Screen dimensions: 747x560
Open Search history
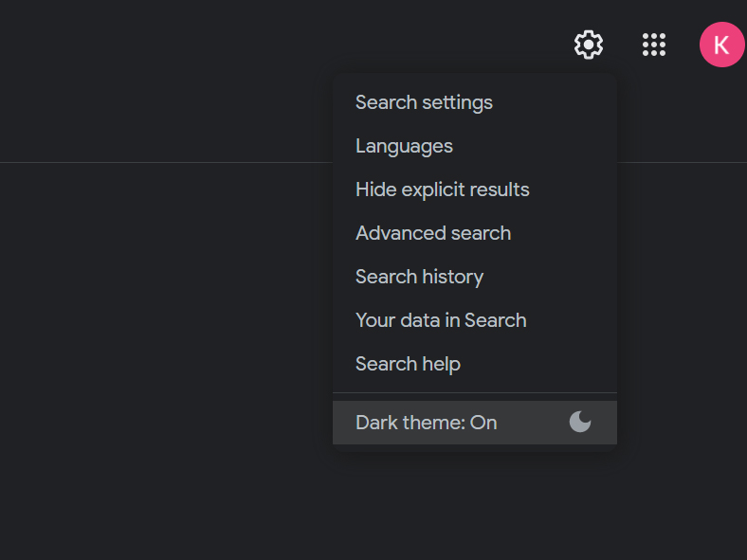point(419,277)
